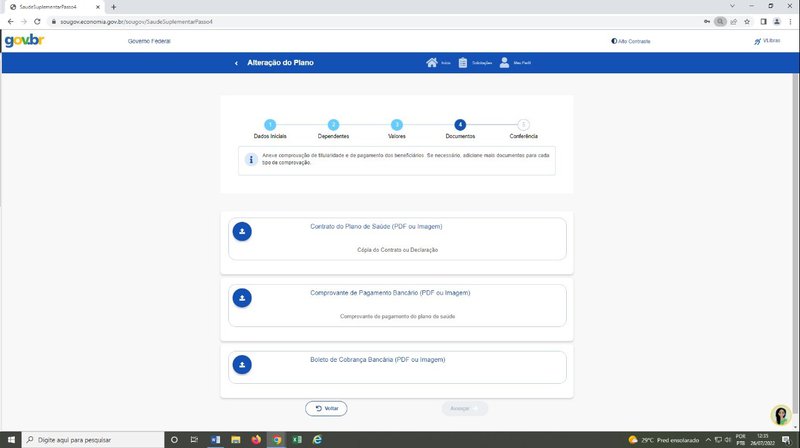
Task: Open Windows Start menu
Action: click(11, 439)
